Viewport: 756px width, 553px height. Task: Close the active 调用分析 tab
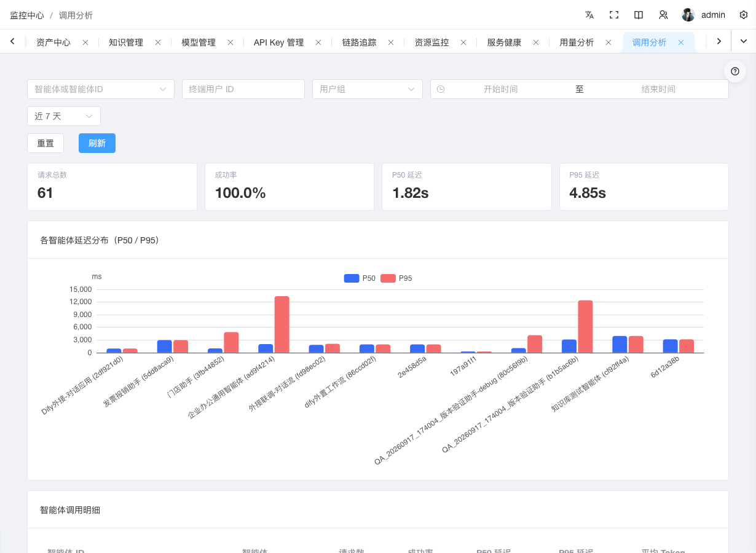[681, 42]
